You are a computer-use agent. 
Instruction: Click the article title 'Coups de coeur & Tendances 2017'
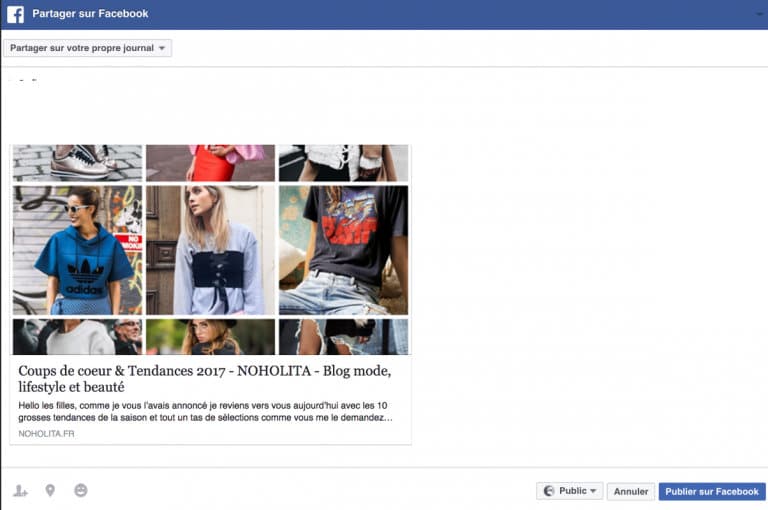(205, 379)
